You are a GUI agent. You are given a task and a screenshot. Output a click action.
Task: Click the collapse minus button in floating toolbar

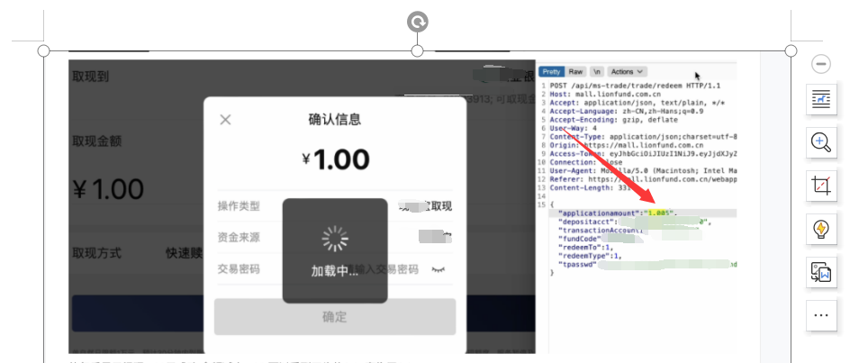821,64
